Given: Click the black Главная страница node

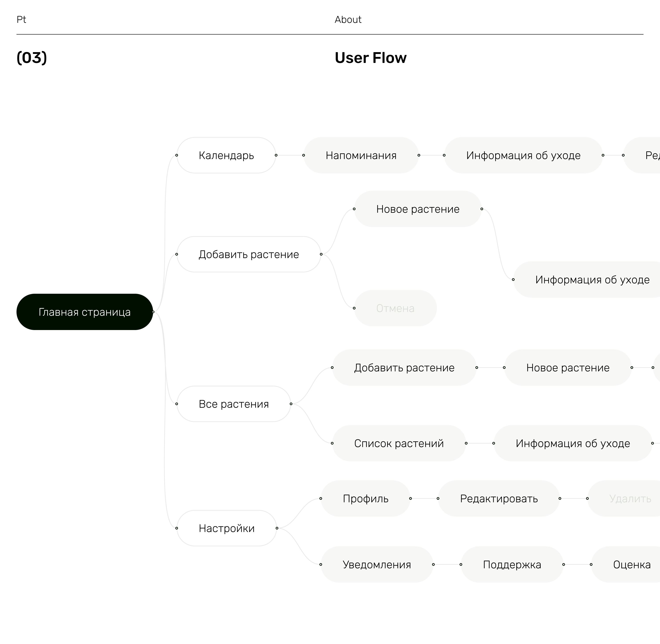Looking at the screenshot, I should coord(84,312).
